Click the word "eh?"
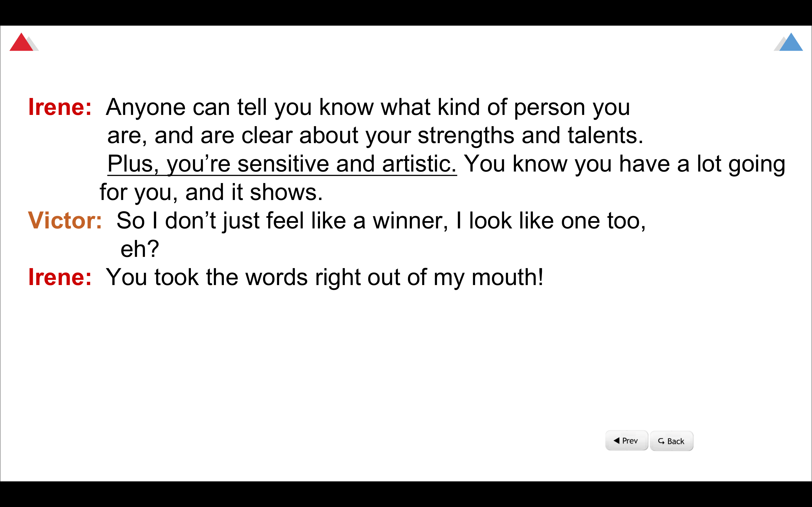 point(140,249)
